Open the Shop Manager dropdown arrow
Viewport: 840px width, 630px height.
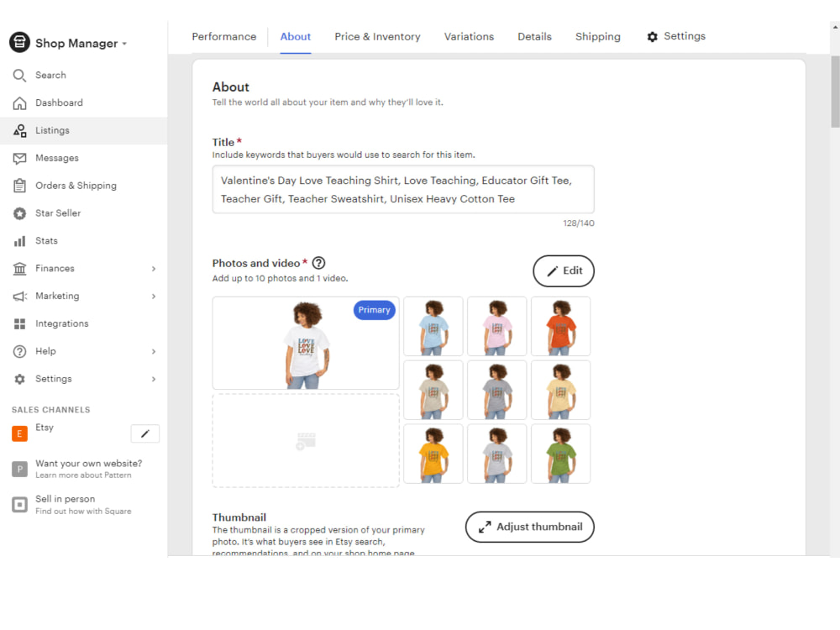click(124, 44)
